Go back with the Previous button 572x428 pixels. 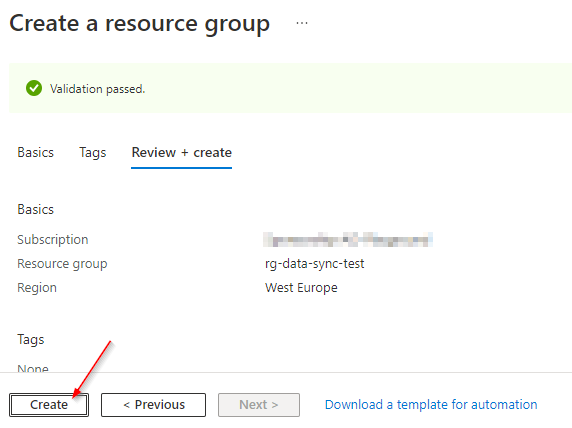click(x=154, y=405)
